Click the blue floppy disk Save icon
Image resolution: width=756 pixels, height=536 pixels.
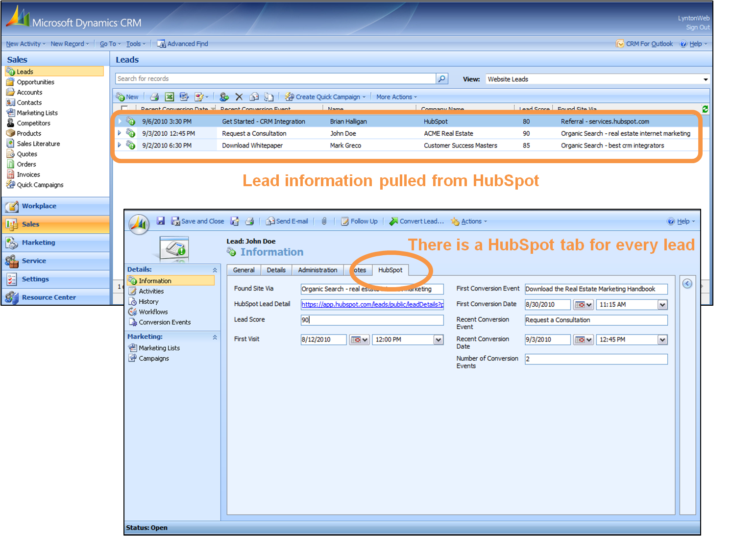(x=161, y=221)
